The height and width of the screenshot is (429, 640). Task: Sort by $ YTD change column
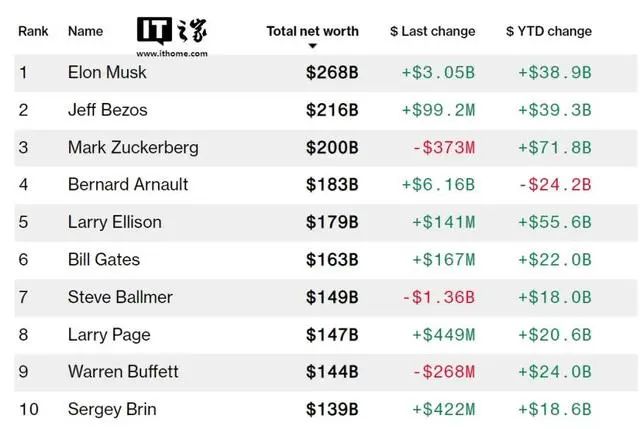click(x=549, y=31)
